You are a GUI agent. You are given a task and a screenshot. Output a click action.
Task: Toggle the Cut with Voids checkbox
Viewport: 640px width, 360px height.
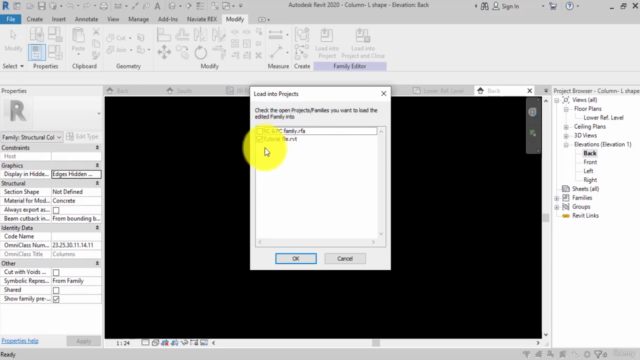pos(56,272)
